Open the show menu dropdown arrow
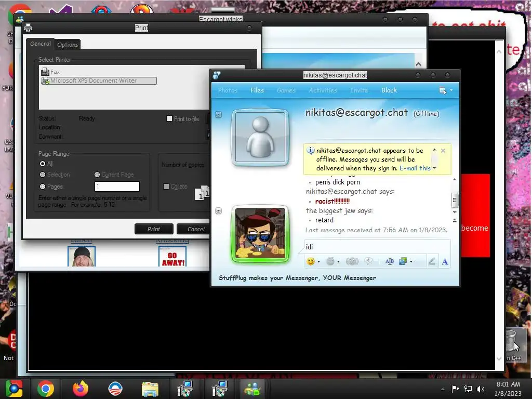 point(451,90)
